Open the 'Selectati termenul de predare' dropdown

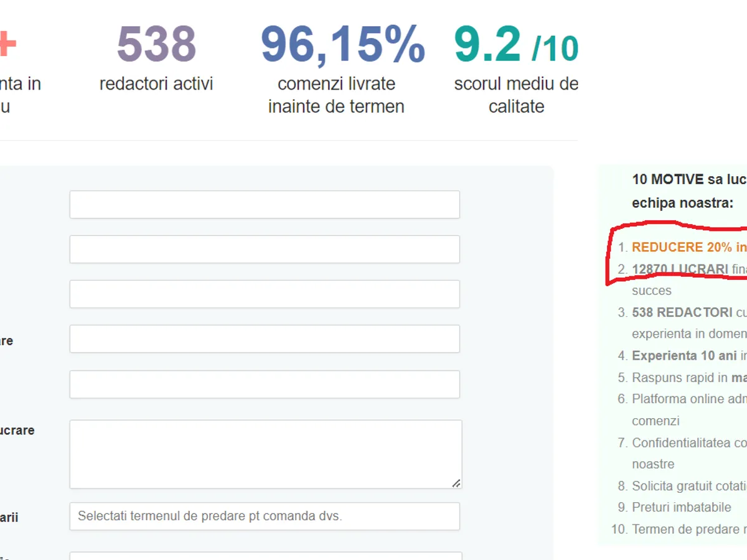[x=265, y=516]
